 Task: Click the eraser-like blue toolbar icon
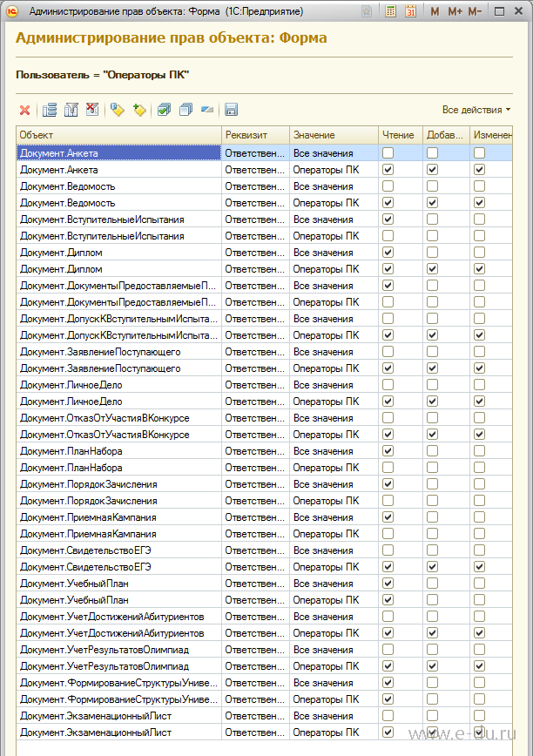pos(207,110)
